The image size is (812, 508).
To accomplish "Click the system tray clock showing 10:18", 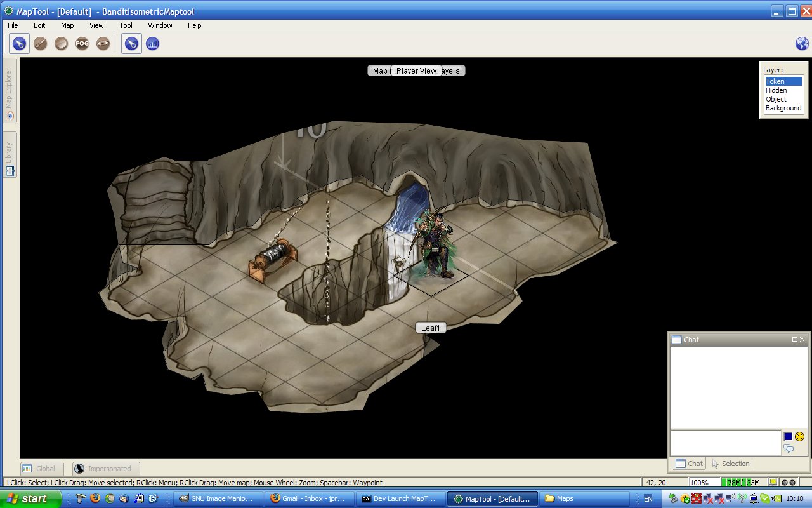I will (x=795, y=498).
